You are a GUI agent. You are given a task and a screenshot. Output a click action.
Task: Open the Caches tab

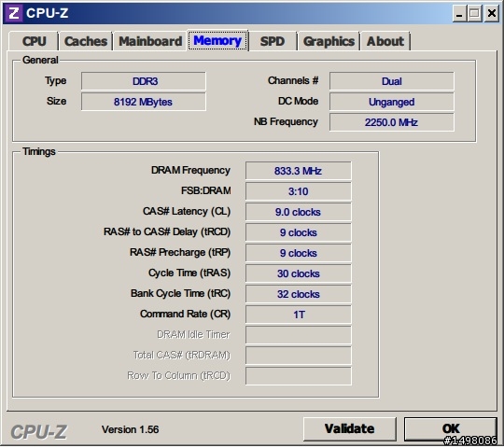[86, 41]
